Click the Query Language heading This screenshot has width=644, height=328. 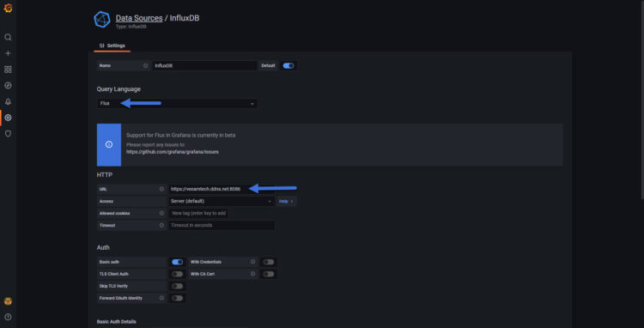(x=118, y=89)
